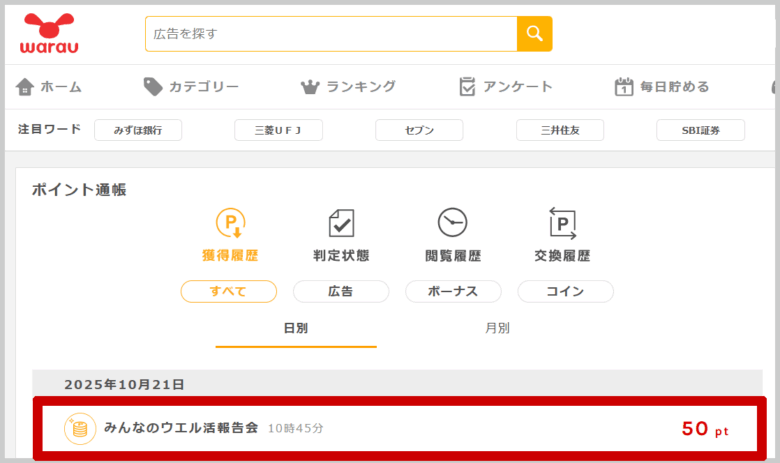Switch to the 日別 tab
Viewport: 780px width, 463px height.
[296, 328]
